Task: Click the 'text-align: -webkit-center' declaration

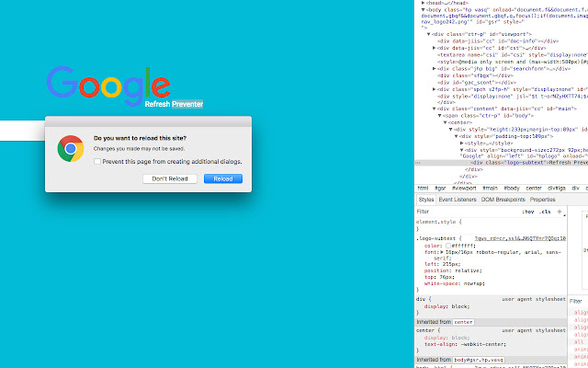Action: point(466,344)
